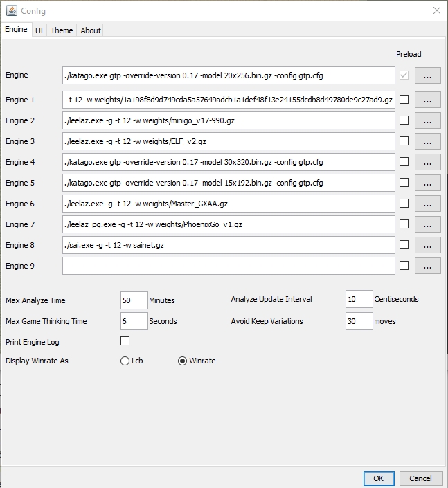
Task: Edit the Avoid Keep Variations moves field
Action: 359,321
